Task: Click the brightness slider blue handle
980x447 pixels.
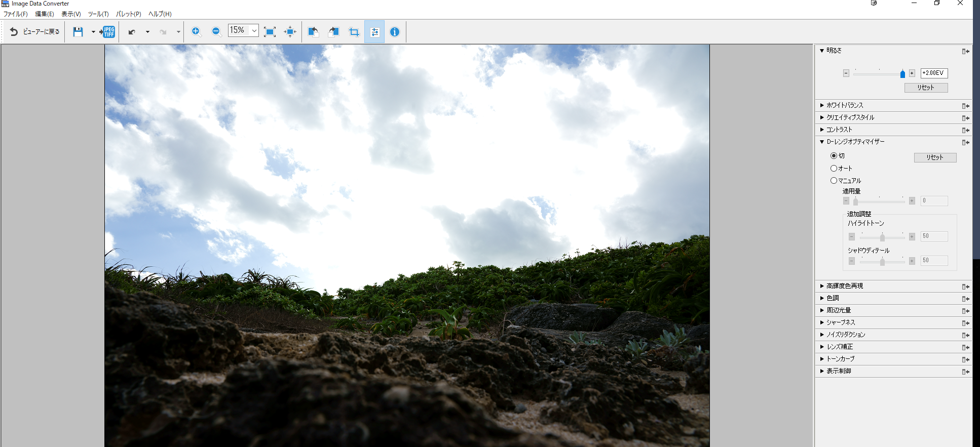Action: [902, 74]
